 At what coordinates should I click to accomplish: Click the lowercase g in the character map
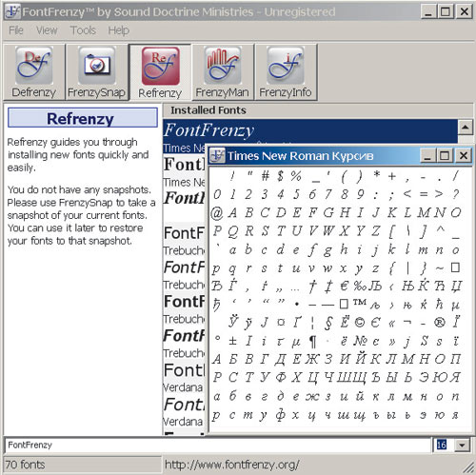tap(327, 250)
